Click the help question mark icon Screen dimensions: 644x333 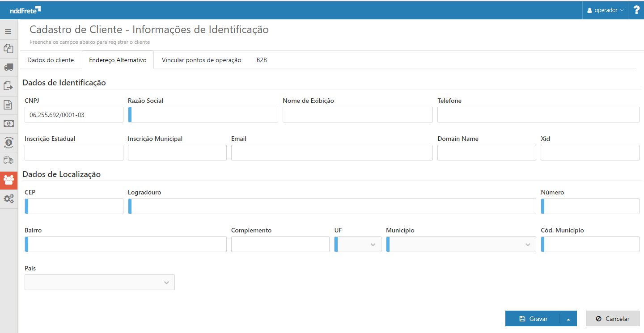pyautogui.click(x=636, y=10)
